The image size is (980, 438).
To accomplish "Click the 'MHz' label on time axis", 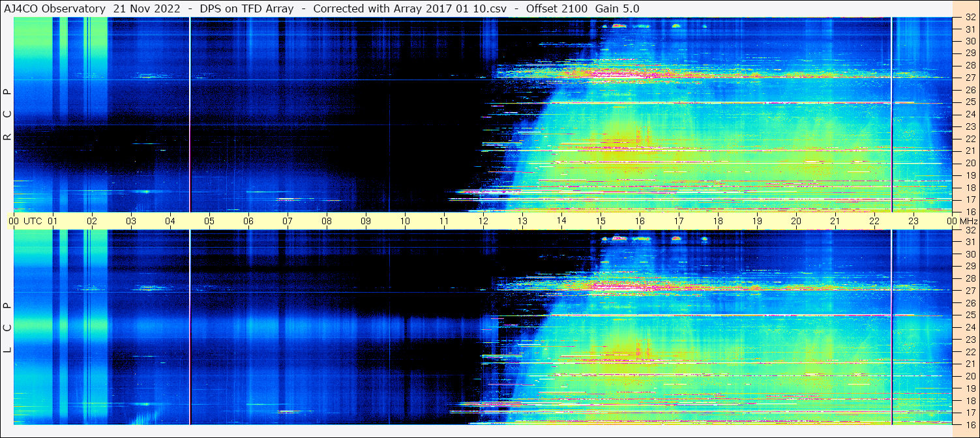I will [968, 221].
